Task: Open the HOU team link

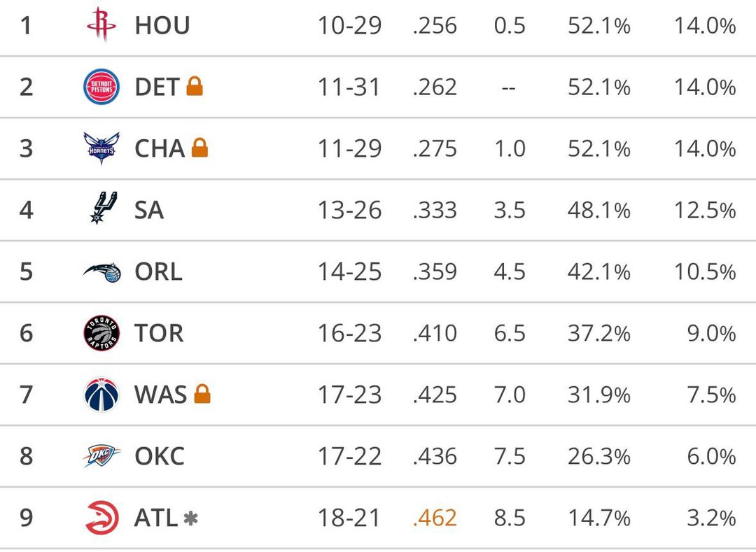Action: point(162,26)
